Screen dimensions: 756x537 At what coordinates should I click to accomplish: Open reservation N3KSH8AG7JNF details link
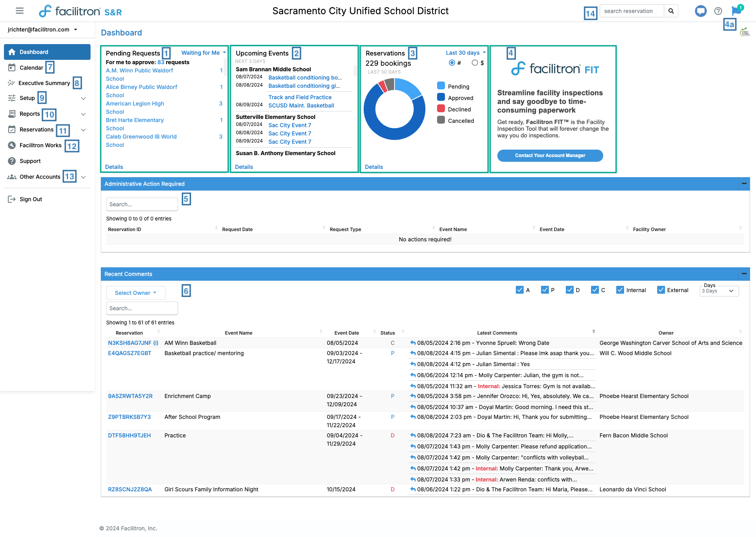[130, 343]
